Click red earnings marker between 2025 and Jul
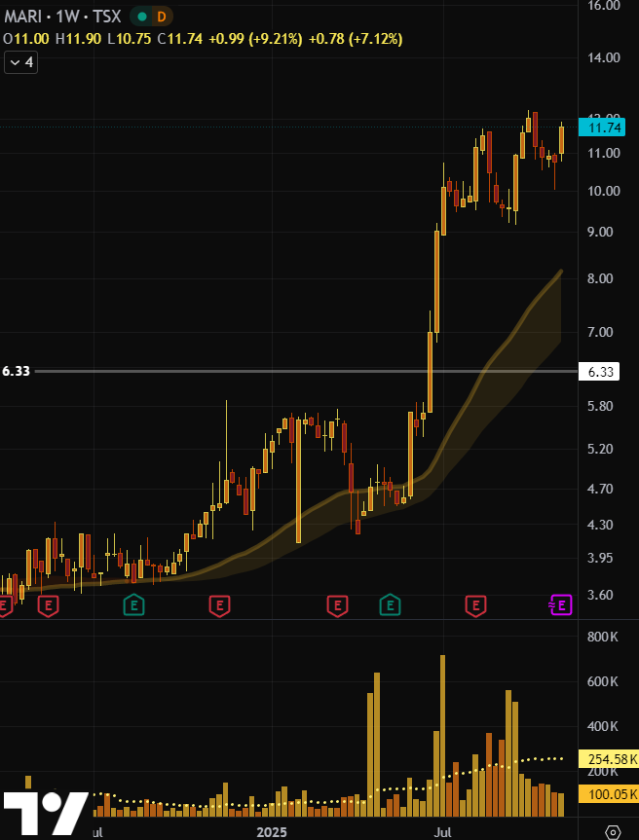 [338, 605]
